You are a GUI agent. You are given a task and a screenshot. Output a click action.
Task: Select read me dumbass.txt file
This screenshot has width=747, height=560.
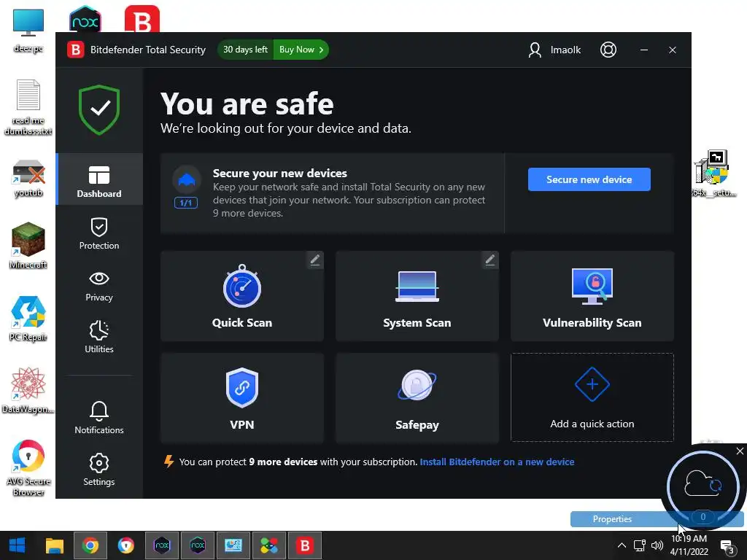28,108
